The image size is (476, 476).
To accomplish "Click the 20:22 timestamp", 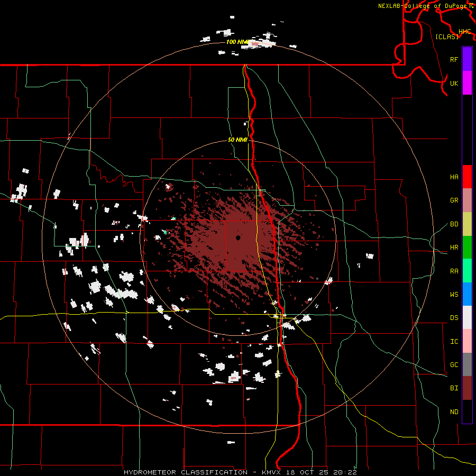I will 345,472.
